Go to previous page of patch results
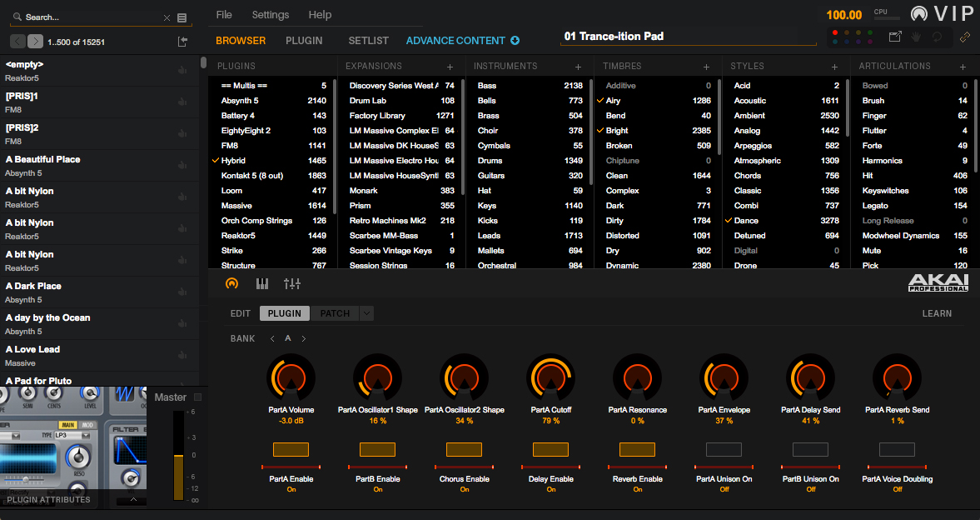The image size is (980, 520). point(17,42)
